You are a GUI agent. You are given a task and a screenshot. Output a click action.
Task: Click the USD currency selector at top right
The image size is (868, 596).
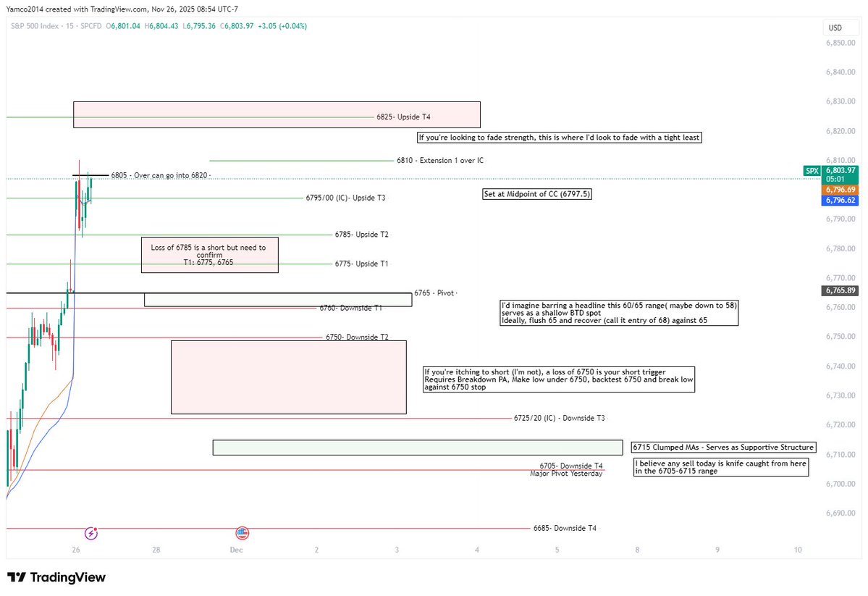click(x=840, y=27)
